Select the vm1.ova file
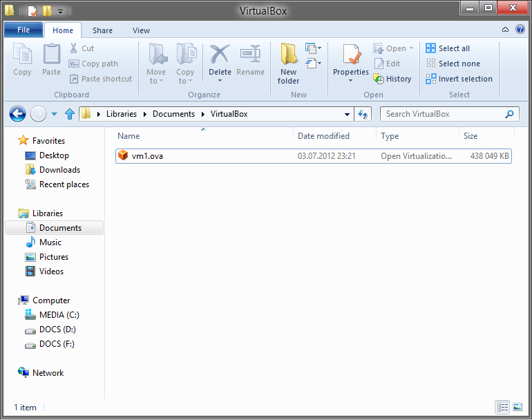 (314, 156)
